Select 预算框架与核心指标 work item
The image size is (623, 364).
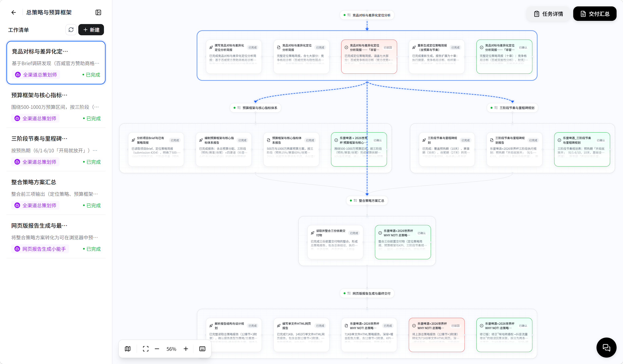(x=56, y=106)
